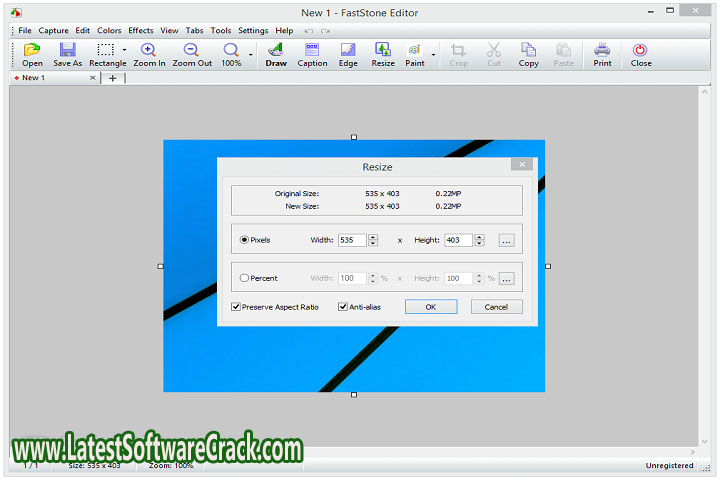Open the Colors menu
This screenshot has height=480, width=720.
point(109,31)
